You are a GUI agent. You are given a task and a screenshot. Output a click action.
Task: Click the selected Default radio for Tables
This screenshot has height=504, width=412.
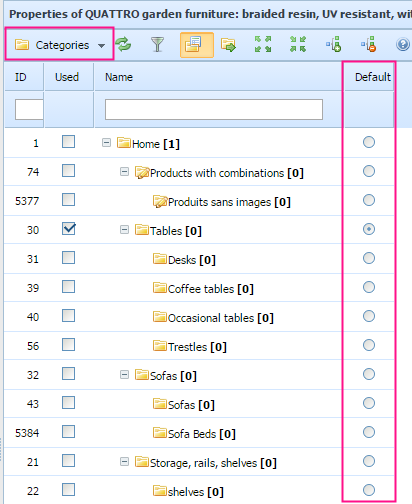369,229
